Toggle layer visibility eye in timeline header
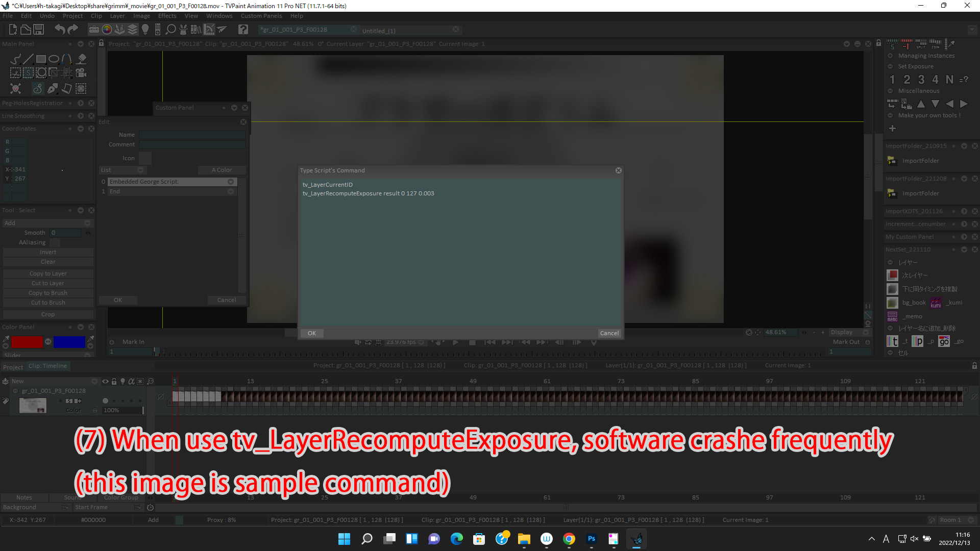980x551 pixels. coord(105,381)
